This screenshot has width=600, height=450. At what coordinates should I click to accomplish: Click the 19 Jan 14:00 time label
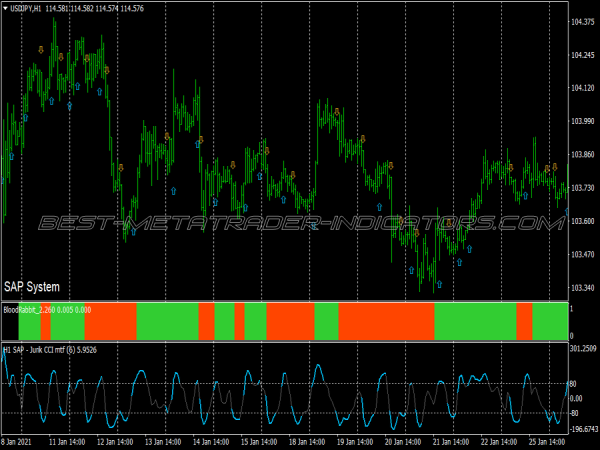pyautogui.click(x=356, y=440)
